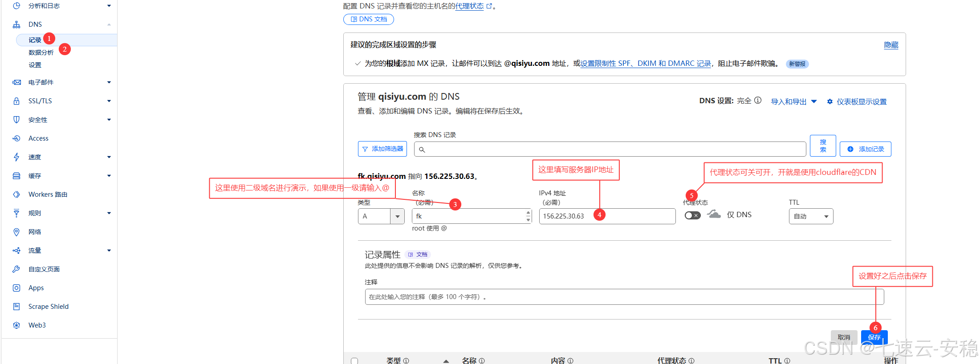Collapse the DNS sidebar section

coord(109,24)
